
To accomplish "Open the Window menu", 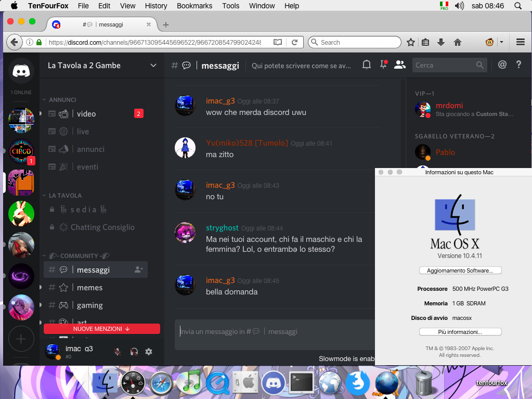I will click(262, 6).
